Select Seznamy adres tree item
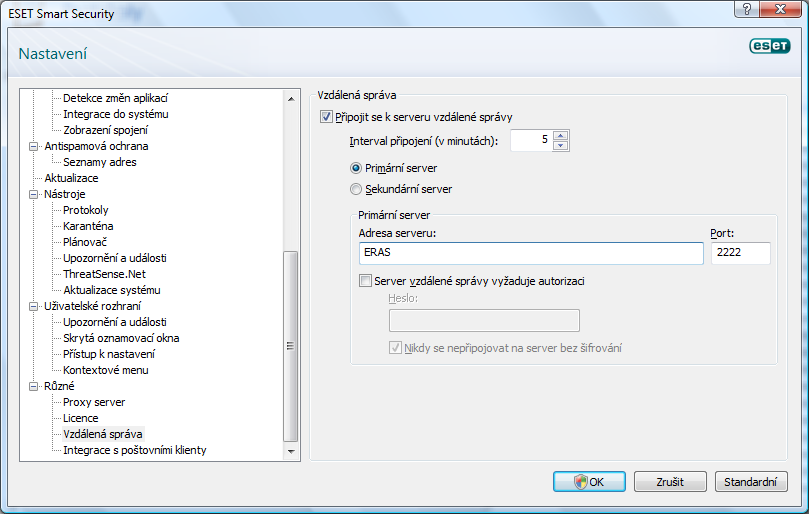 point(100,162)
